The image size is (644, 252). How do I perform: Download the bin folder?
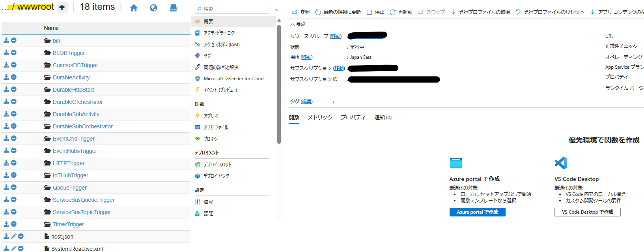click(x=6, y=40)
